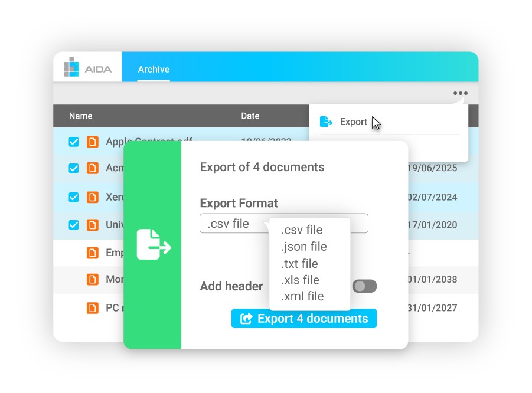532x393 pixels.
Task: Open the three-dots more options menu
Action: click(x=461, y=93)
